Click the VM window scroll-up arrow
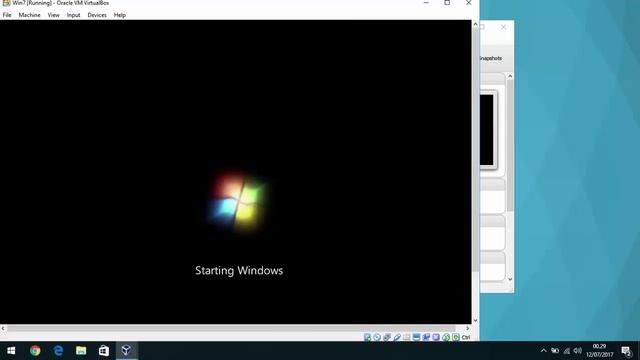The image size is (640, 360). point(475,24)
